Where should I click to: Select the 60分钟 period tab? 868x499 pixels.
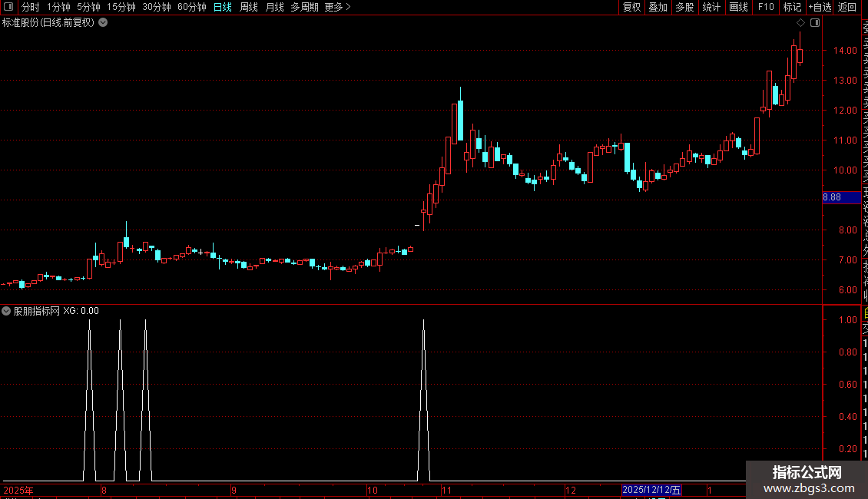(x=192, y=7)
